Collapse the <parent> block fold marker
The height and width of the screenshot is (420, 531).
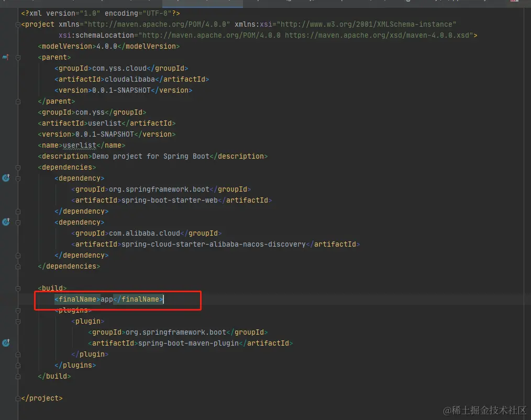tap(18, 58)
